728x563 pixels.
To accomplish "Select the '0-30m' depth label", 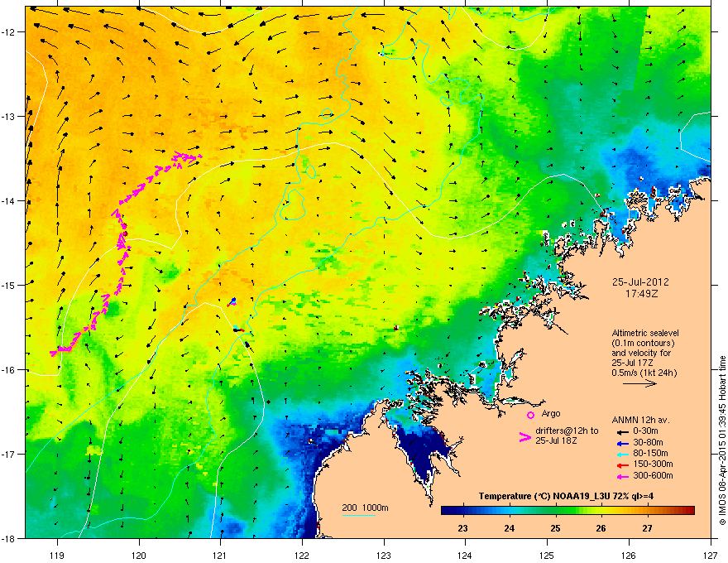I will [646, 431].
